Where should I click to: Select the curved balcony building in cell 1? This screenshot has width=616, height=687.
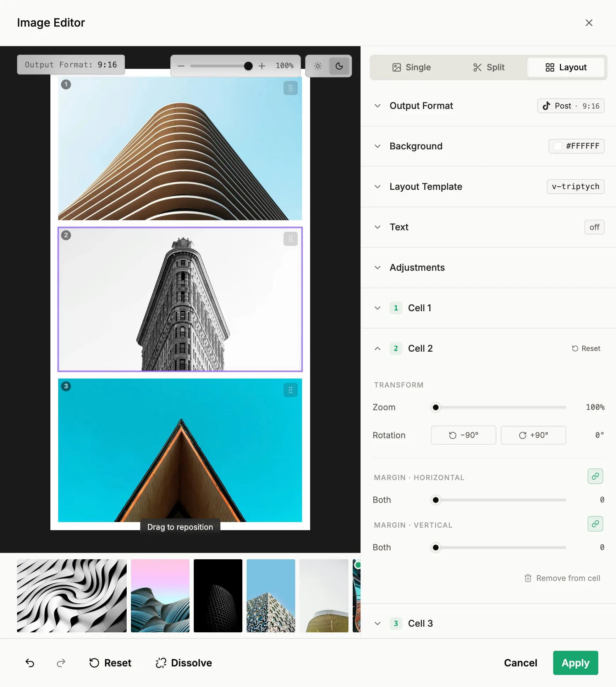pyautogui.click(x=180, y=148)
